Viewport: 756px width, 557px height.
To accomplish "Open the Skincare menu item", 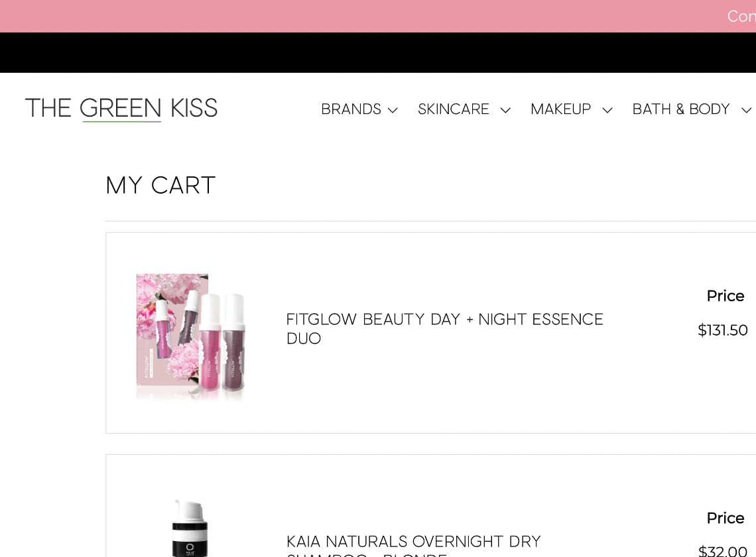I will (454, 109).
